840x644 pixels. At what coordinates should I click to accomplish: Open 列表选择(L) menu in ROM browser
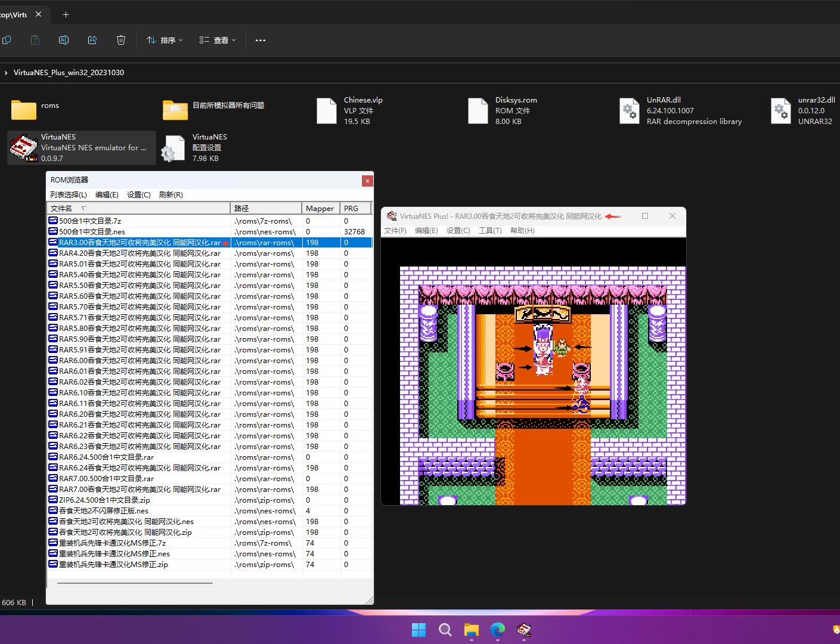pos(69,195)
